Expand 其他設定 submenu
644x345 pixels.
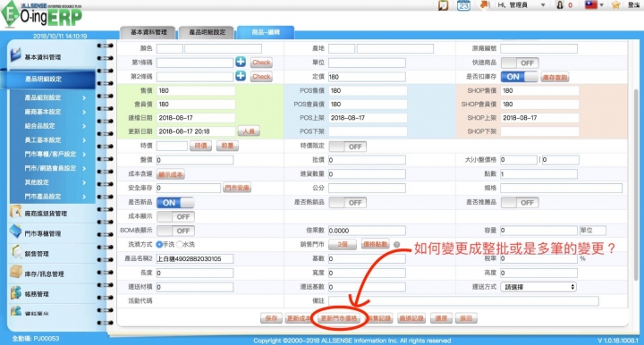pos(84,182)
